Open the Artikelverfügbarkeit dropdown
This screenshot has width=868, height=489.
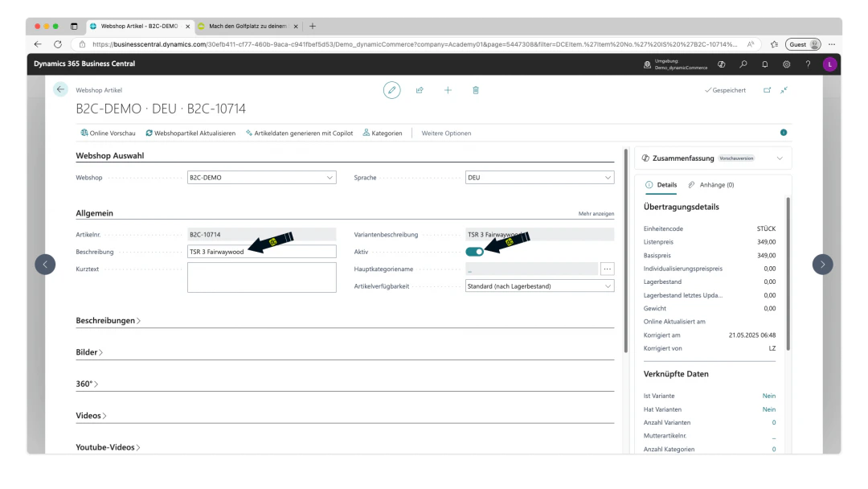coord(539,286)
